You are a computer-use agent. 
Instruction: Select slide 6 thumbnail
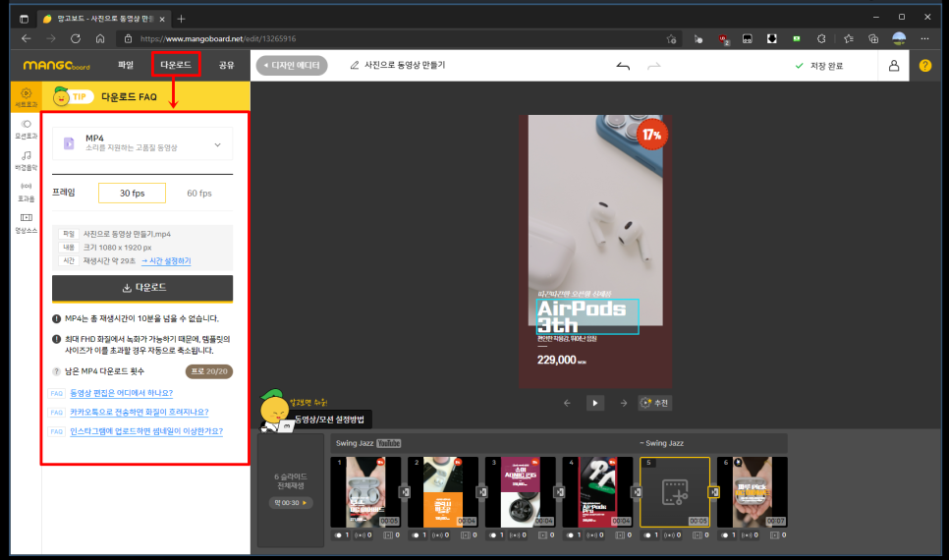753,492
